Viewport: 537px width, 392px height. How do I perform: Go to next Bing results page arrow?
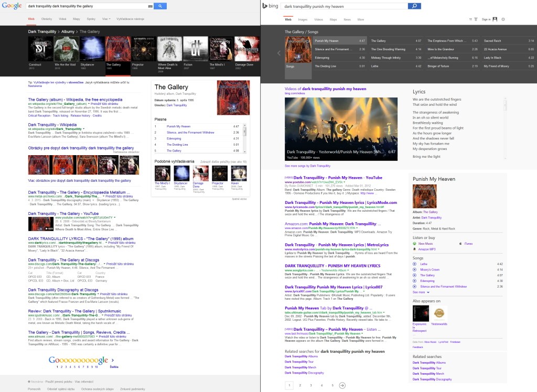coord(342,385)
